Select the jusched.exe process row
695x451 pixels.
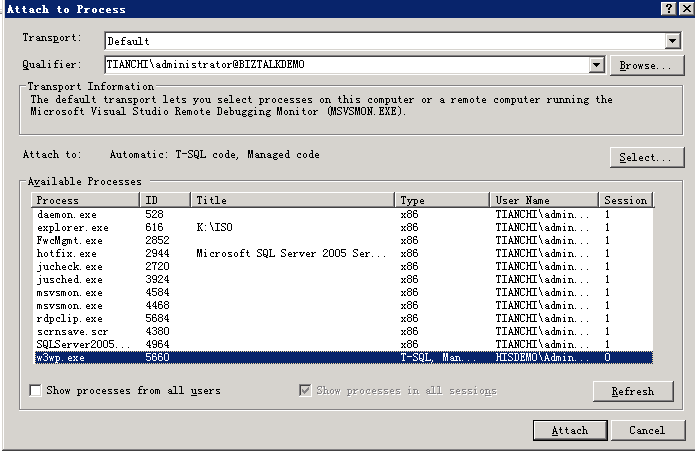(344, 280)
